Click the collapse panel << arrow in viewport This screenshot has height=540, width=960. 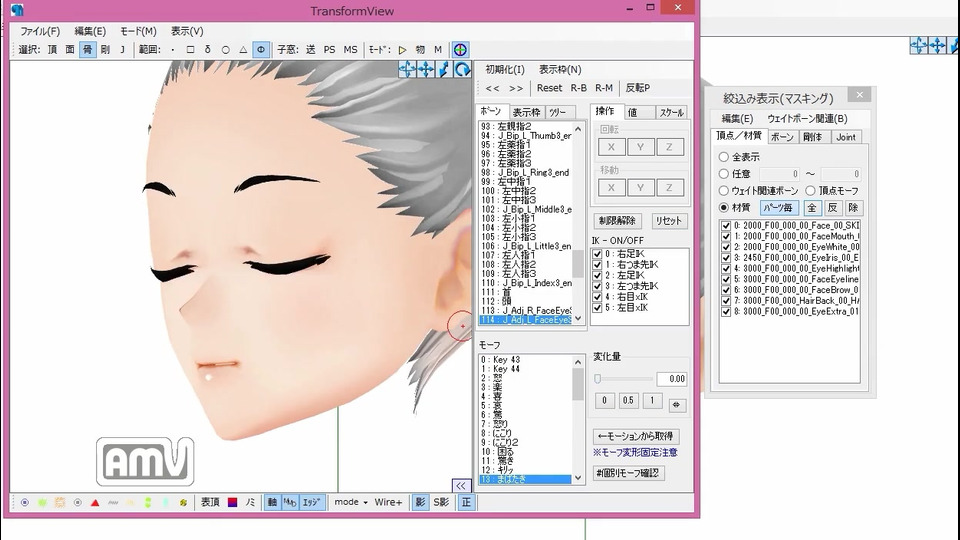point(461,485)
